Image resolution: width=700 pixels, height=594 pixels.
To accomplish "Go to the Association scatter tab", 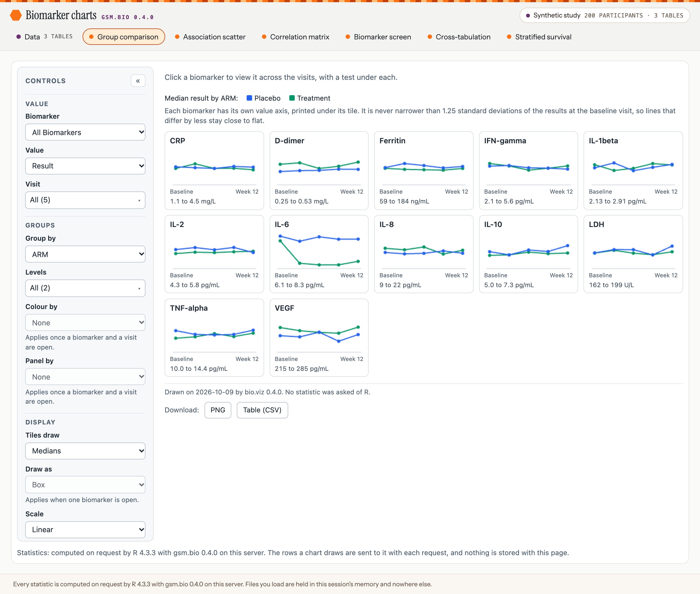I will [x=211, y=37].
